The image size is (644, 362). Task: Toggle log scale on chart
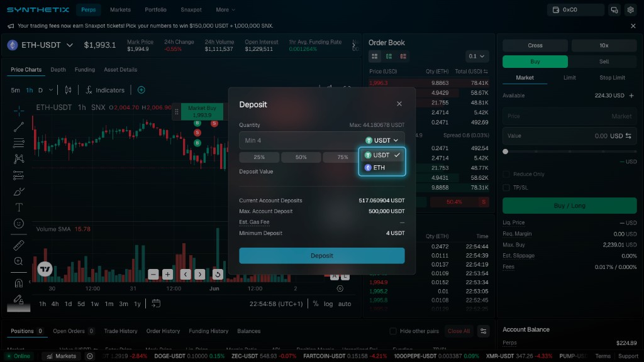click(328, 304)
